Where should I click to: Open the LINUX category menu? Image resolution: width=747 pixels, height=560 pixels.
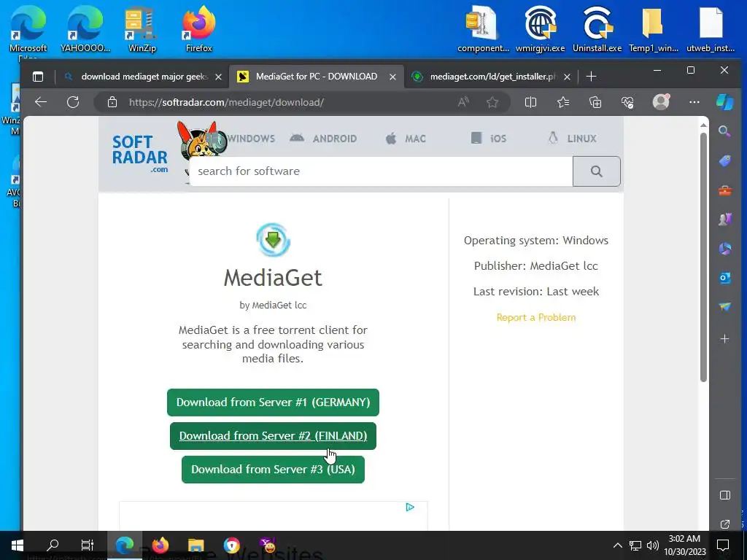[x=572, y=139]
